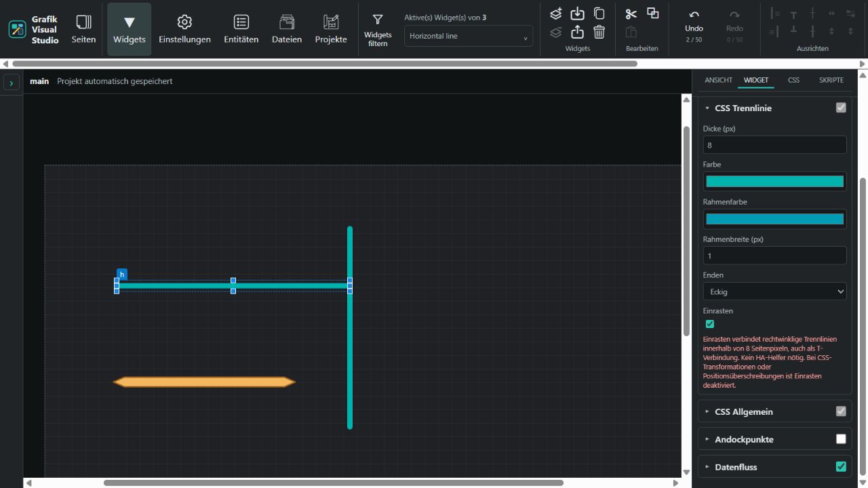
Task: Open the active widget dropdown showing Horizontal line
Action: tap(469, 37)
